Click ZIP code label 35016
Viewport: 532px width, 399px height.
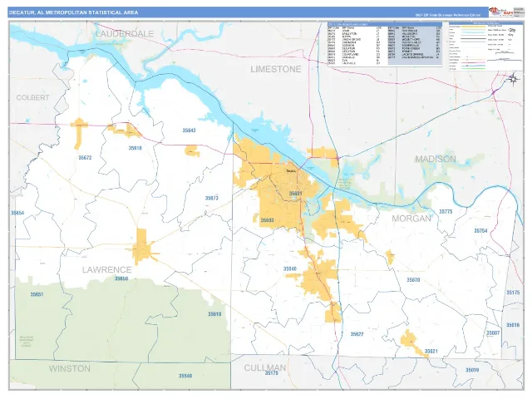(513, 325)
